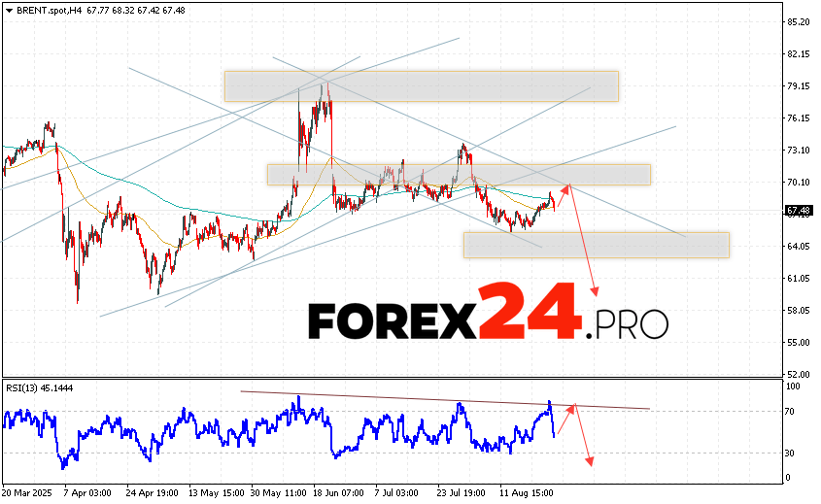
Task: Click the RSI(13) 45.1444 indicator label
Action: pos(39,387)
